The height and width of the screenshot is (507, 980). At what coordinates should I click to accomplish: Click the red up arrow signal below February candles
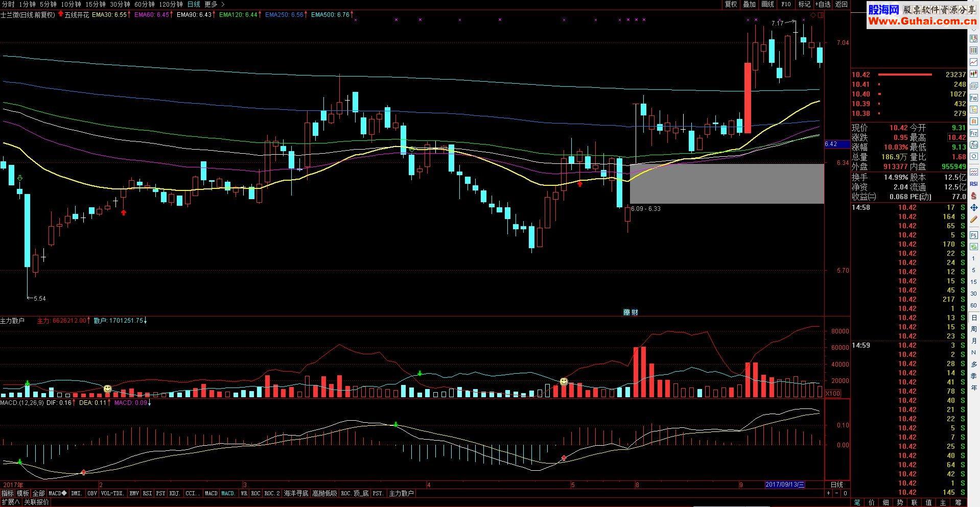click(x=124, y=212)
